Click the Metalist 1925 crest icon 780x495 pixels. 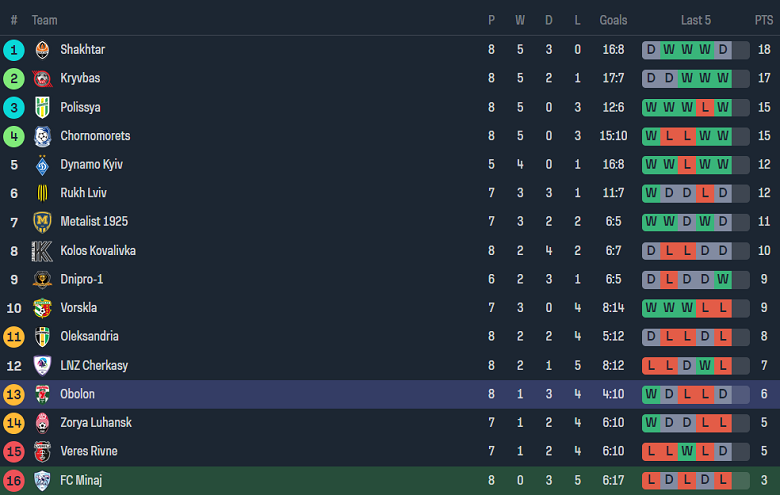42,222
